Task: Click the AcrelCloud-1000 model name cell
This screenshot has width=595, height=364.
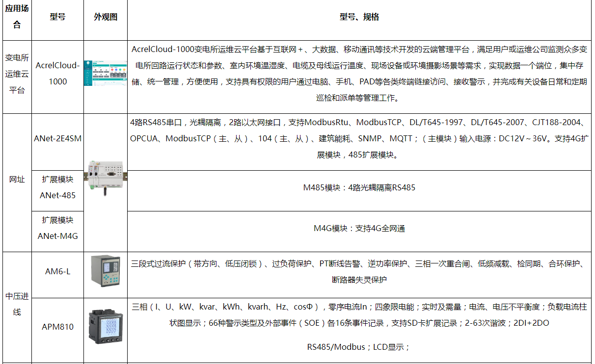Action: (x=58, y=74)
